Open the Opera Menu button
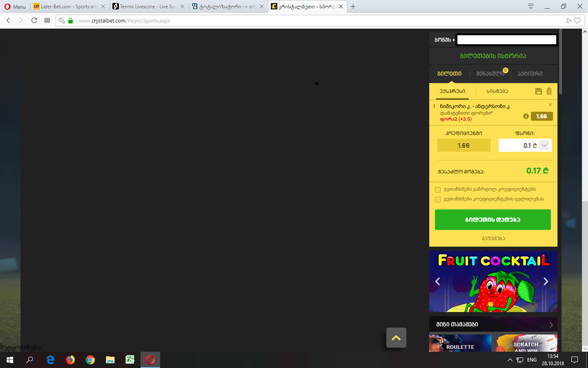The image size is (588, 368). point(15,6)
